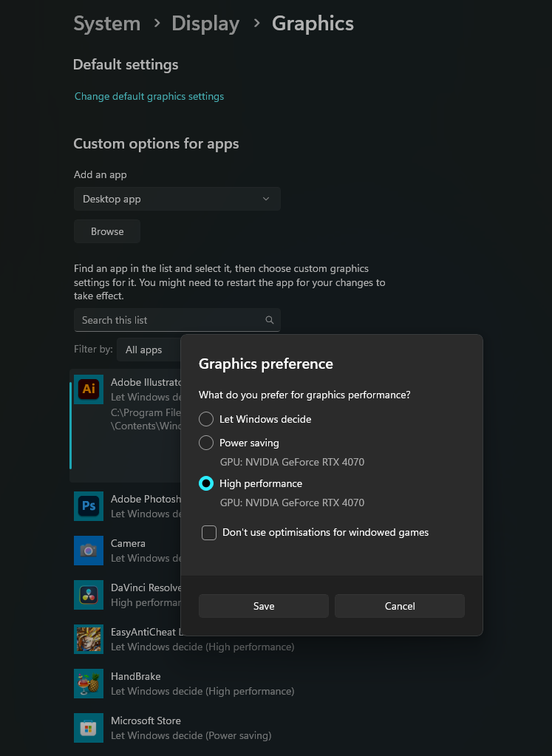Click the Adobe Illustrator app icon
552x756 pixels.
pos(89,389)
